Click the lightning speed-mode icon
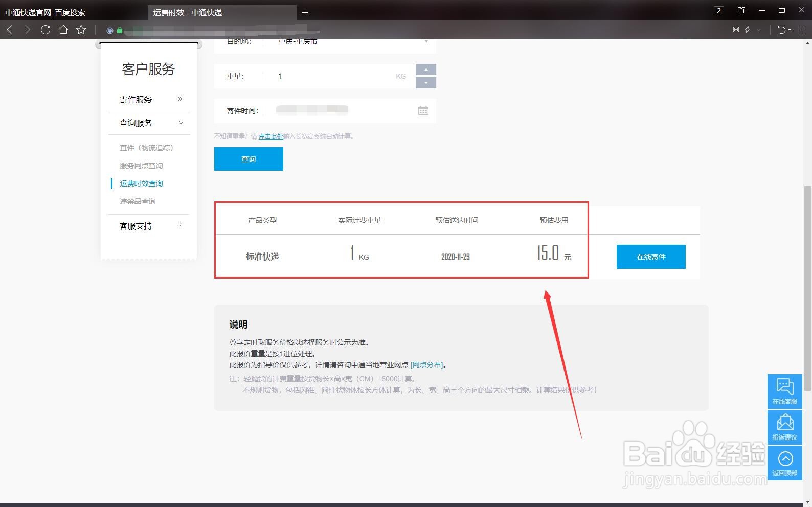The width and height of the screenshot is (812, 507). click(x=748, y=30)
